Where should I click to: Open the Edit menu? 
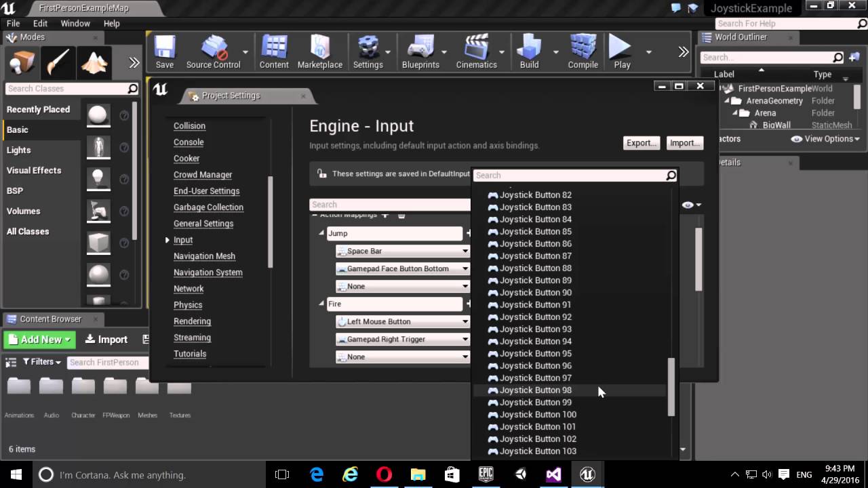pyautogui.click(x=40, y=23)
